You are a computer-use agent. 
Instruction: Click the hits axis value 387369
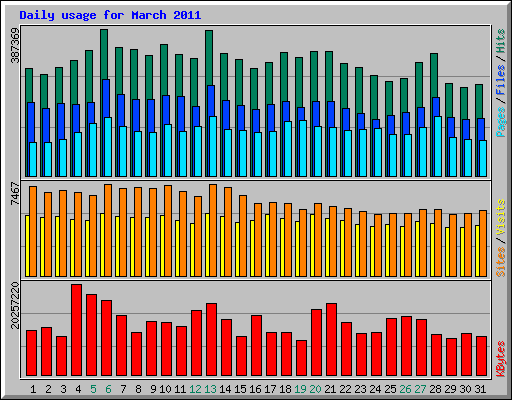click(15, 46)
